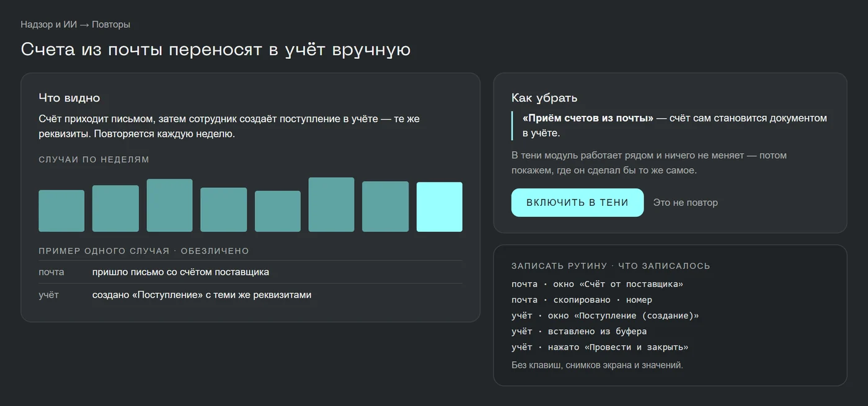Select the tallest sixth week bar
This screenshot has width=868, height=406.
331,205
